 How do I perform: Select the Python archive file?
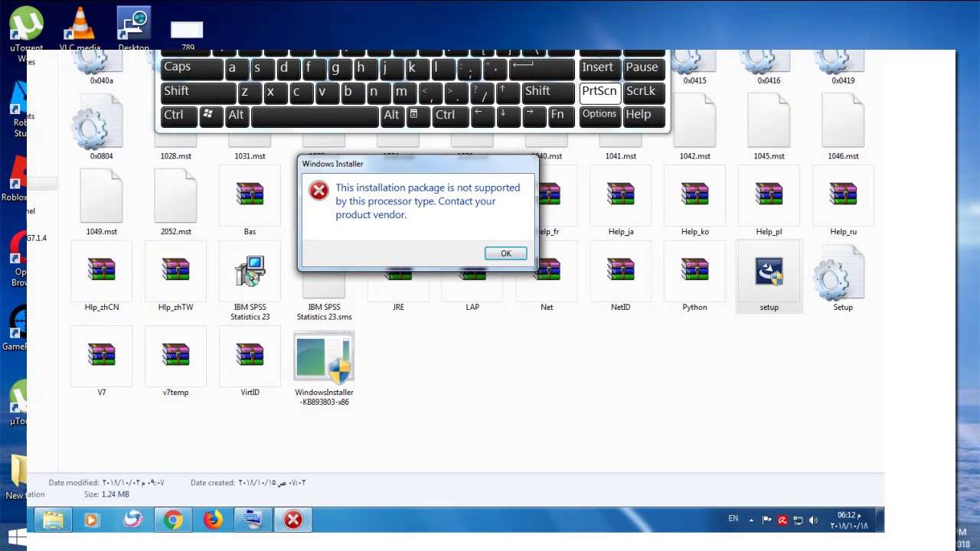[694, 277]
